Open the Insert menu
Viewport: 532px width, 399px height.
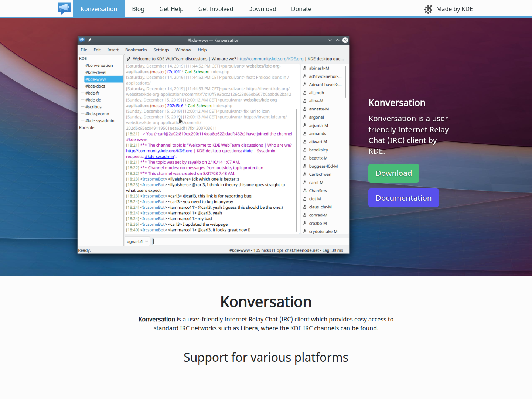(x=113, y=50)
